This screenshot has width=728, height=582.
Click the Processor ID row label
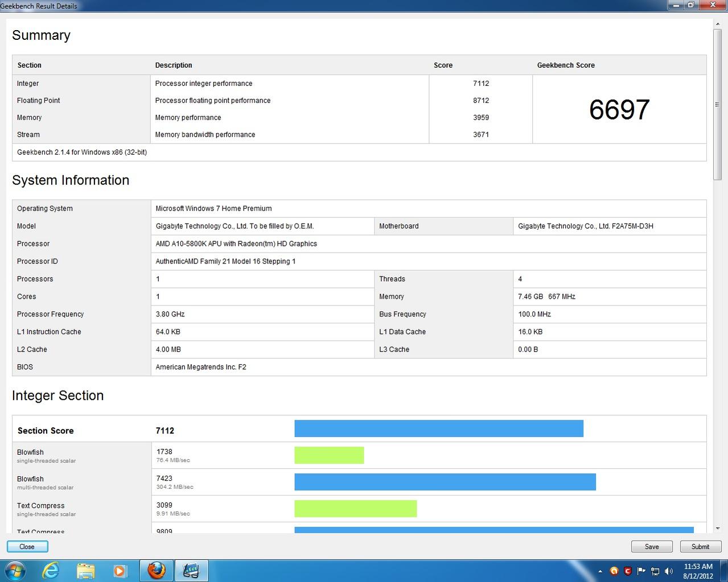38,261
